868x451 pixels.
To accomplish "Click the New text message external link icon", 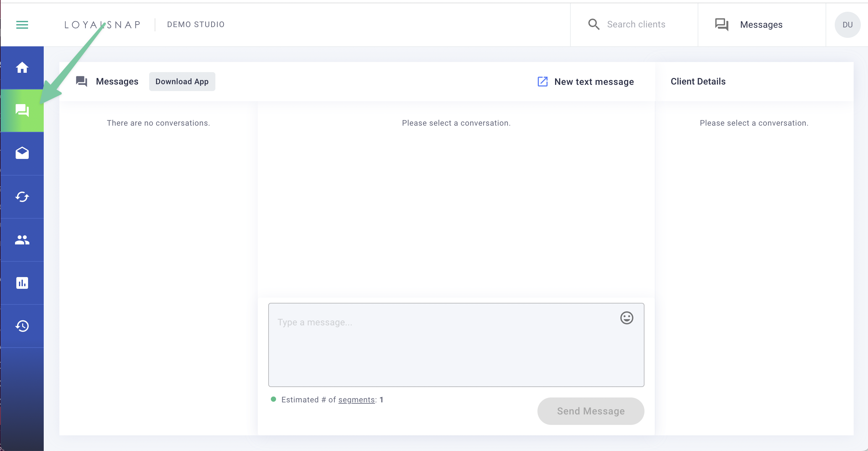I will (x=542, y=81).
